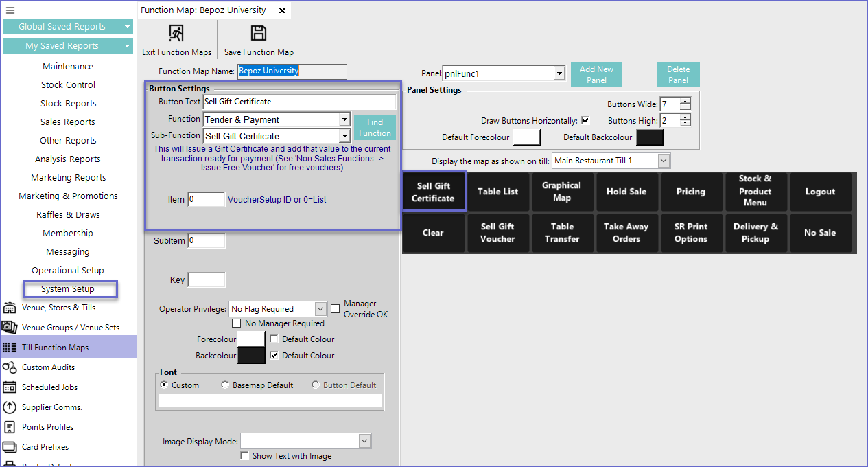Select the Basemap Default font radio
The width and height of the screenshot is (868, 467).
[225, 385]
